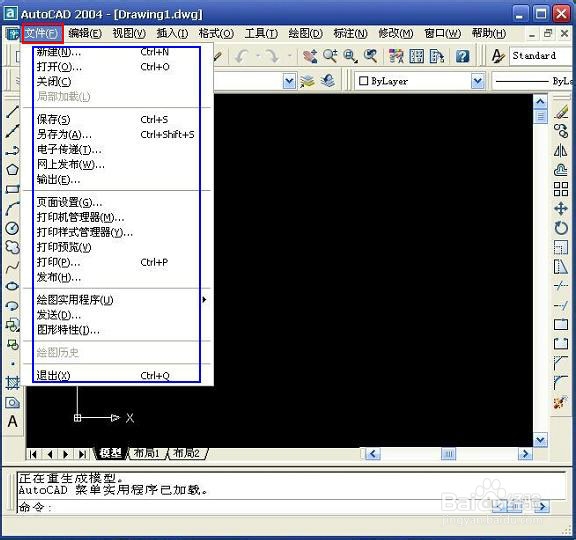Click the Rotate tool
This screenshot has width=576, height=540.
point(561,228)
